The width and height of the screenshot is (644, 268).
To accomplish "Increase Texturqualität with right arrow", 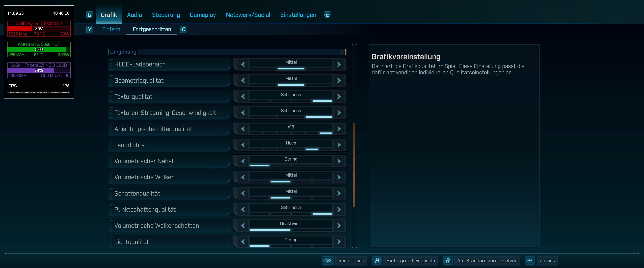I will (x=339, y=97).
